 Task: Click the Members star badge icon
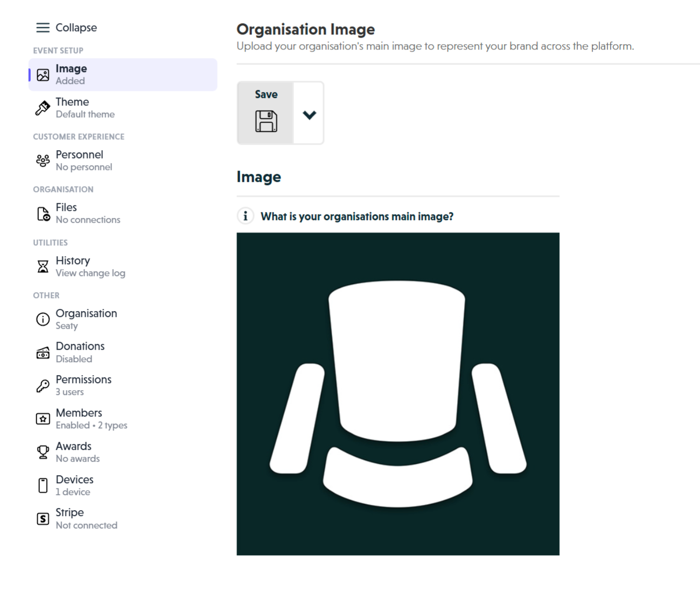coord(43,419)
